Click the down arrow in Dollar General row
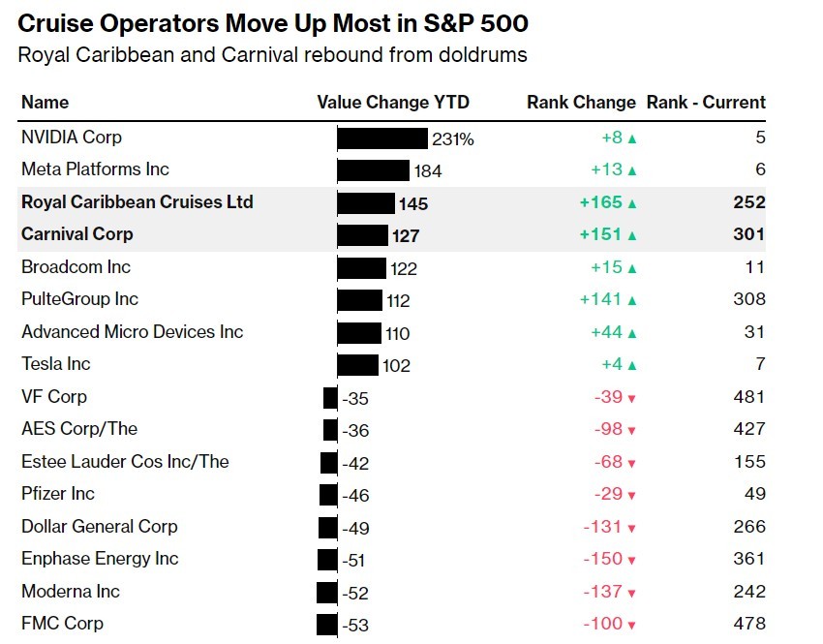This screenshot has height=644, width=823. [632, 528]
